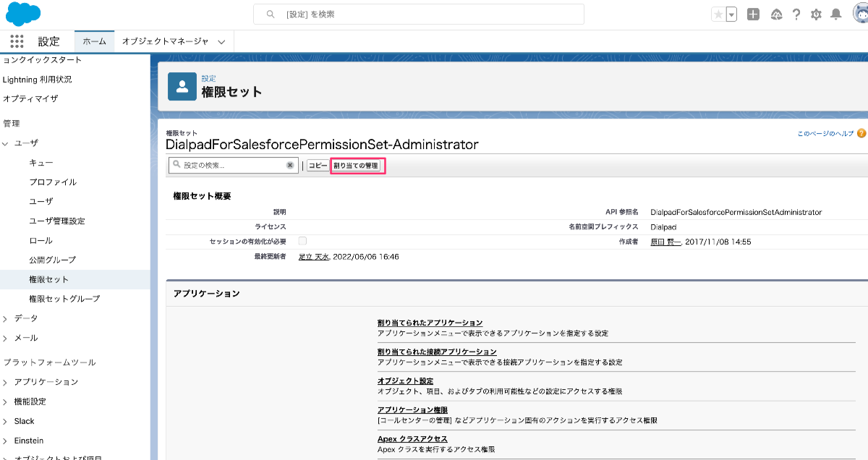Select 公開グループ in the sidebar
This screenshot has width=868, height=460.
tap(52, 260)
